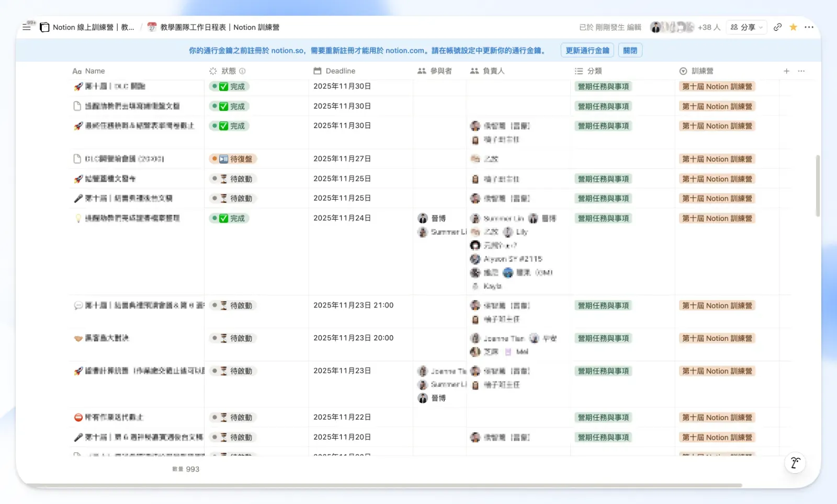Open 待啟動 status of 21:00 row
This screenshot has width=837, height=504.
(x=233, y=305)
